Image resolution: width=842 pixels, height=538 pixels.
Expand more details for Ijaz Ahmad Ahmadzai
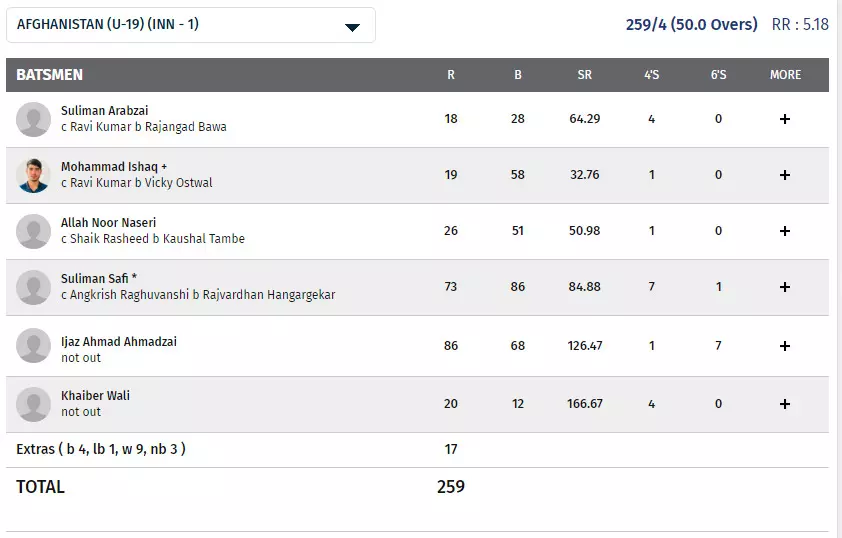[x=785, y=346]
